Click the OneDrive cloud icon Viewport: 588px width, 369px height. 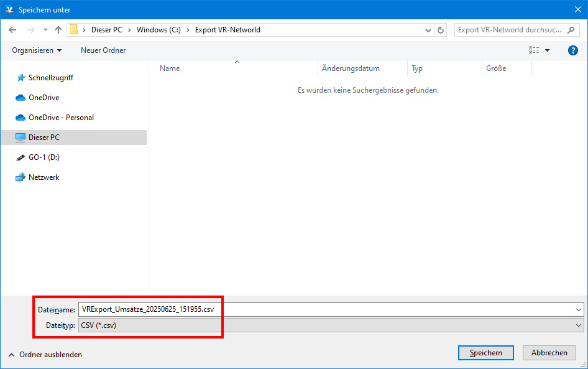pos(21,98)
